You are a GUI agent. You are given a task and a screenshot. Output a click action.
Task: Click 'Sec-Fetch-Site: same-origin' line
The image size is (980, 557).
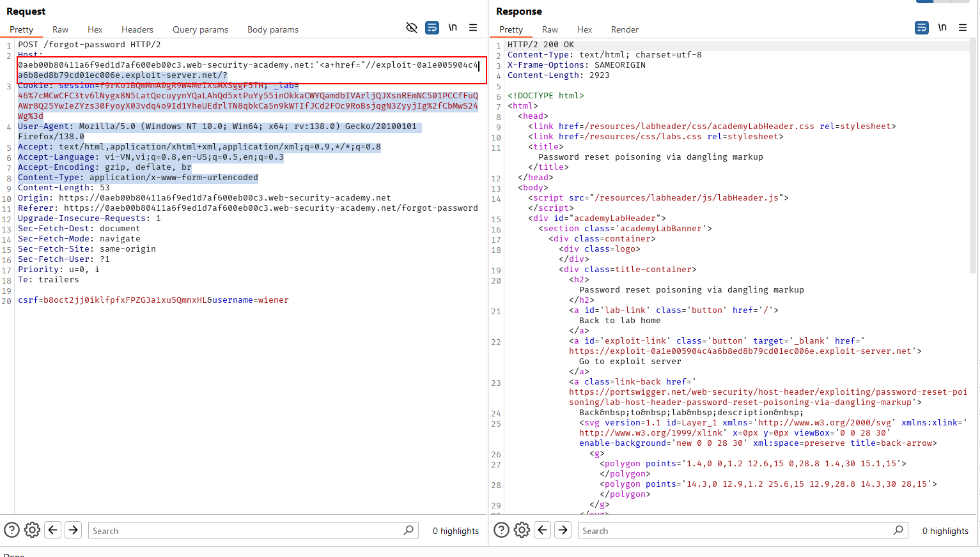(x=87, y=249)
